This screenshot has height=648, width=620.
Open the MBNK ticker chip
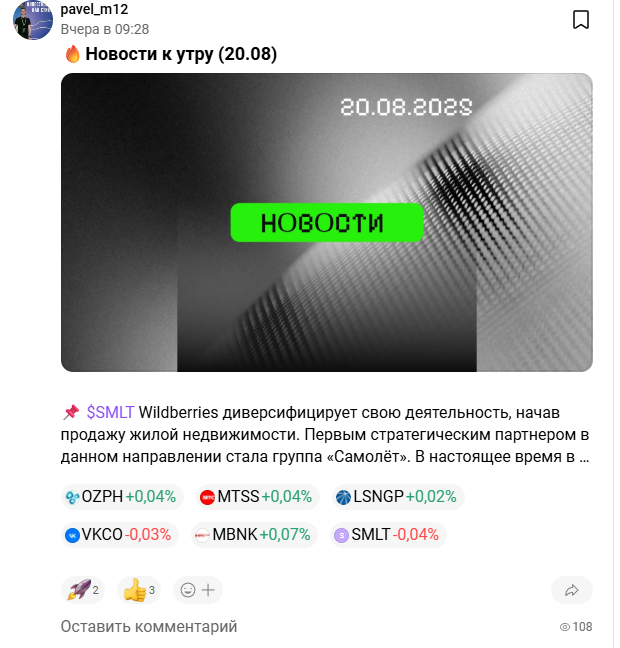(x=254, y=535)
